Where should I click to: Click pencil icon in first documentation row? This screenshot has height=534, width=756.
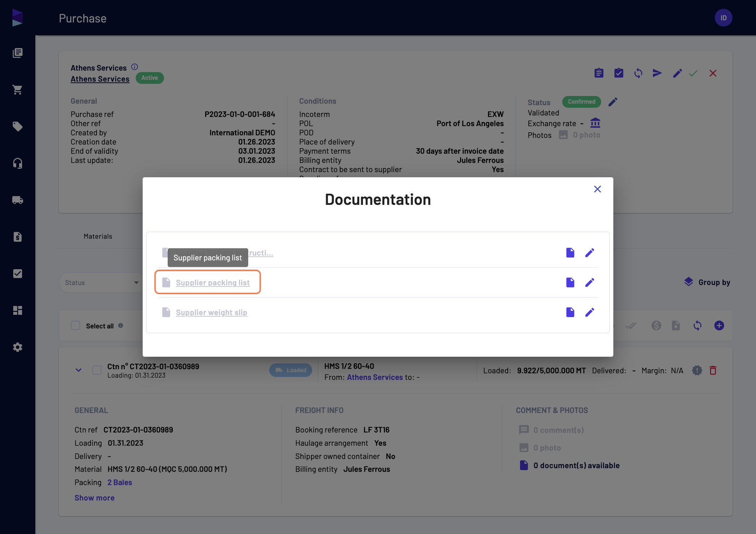coord(590,253)
